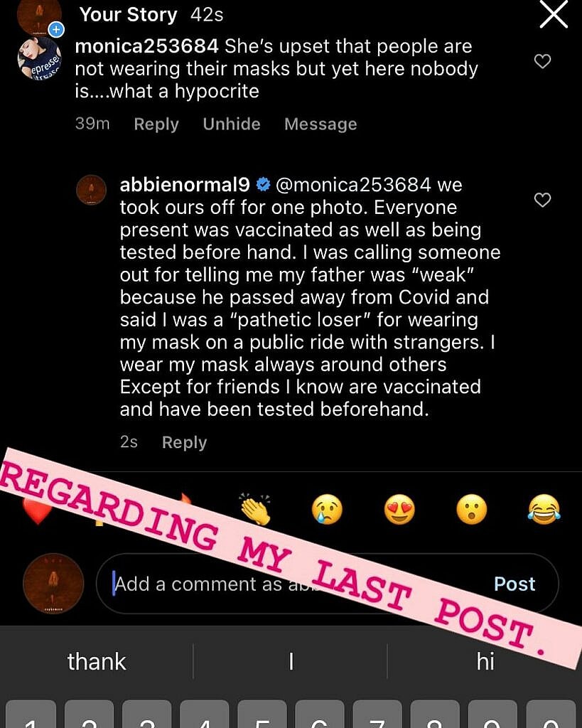Image resolution: width=582 pixels, height=728 pixels.
Task: Focus the Add a comment field
Action: pos(213,584)
